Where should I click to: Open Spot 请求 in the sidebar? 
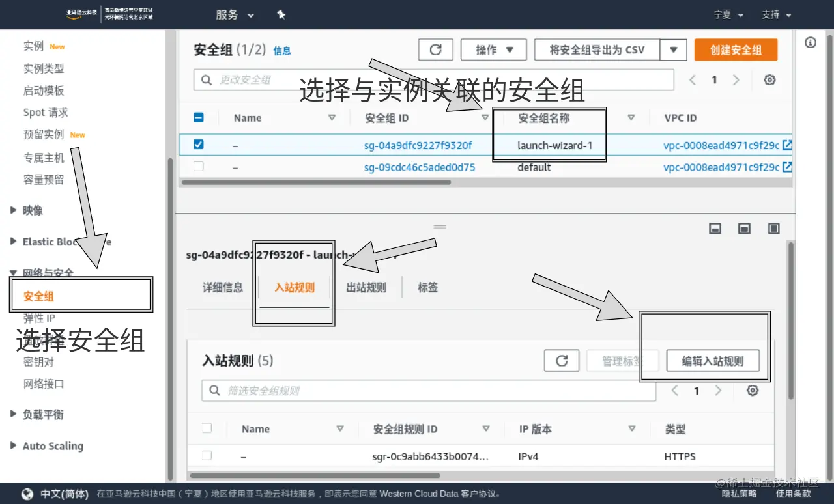click(x=46, y=113)
